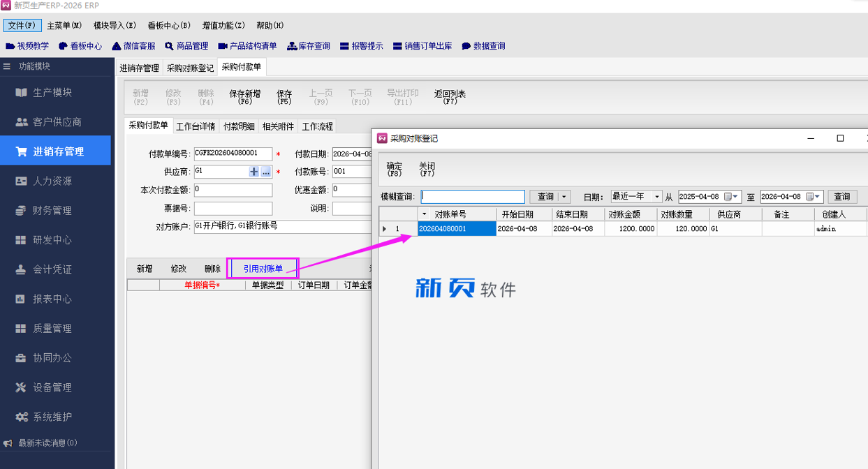The height and width of the screenshot is (469, 868).
Task: Click the hamburger icon beside 功能模块
Action: pyautogui.click(x=7, y=66)
